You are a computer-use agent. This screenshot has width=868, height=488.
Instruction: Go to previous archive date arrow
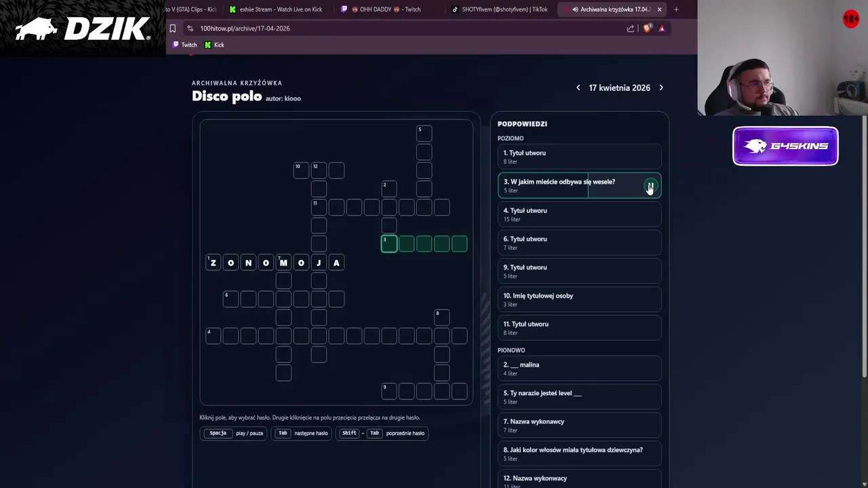(x=578, y=87)
